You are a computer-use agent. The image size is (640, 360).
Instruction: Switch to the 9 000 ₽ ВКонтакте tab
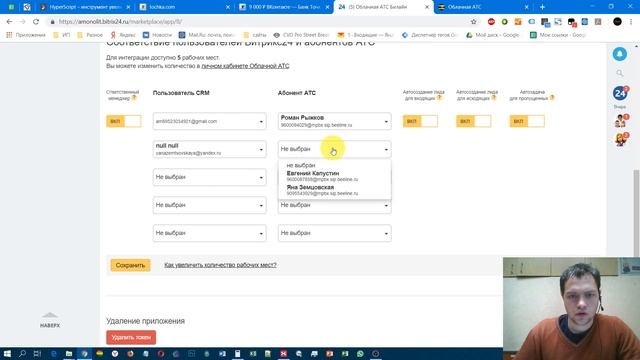[x=284, y=7]
